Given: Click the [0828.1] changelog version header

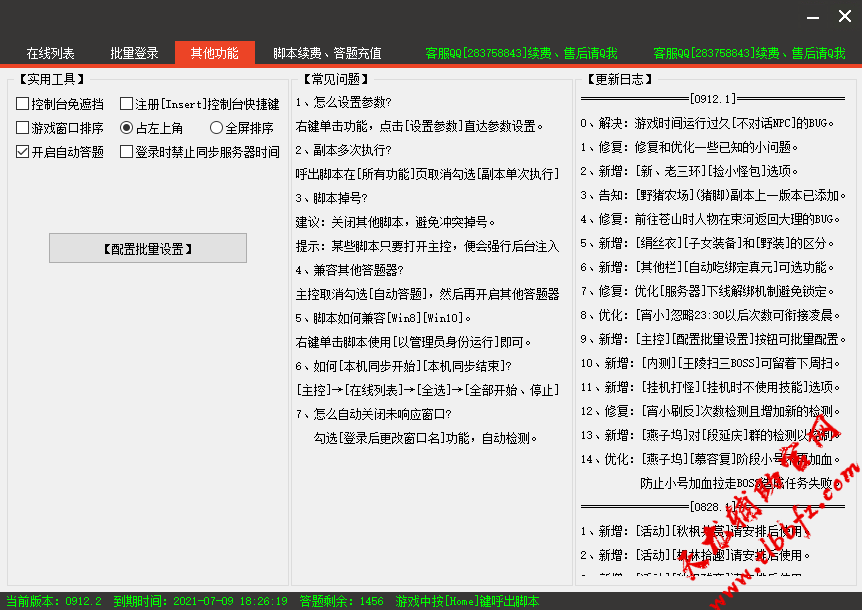Looking at the screenshot, I should [x=713, y=507].
